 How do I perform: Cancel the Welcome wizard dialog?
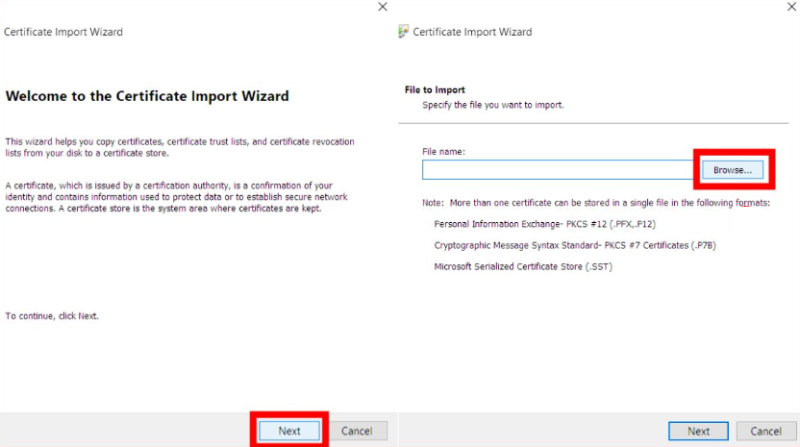point(357,431)
